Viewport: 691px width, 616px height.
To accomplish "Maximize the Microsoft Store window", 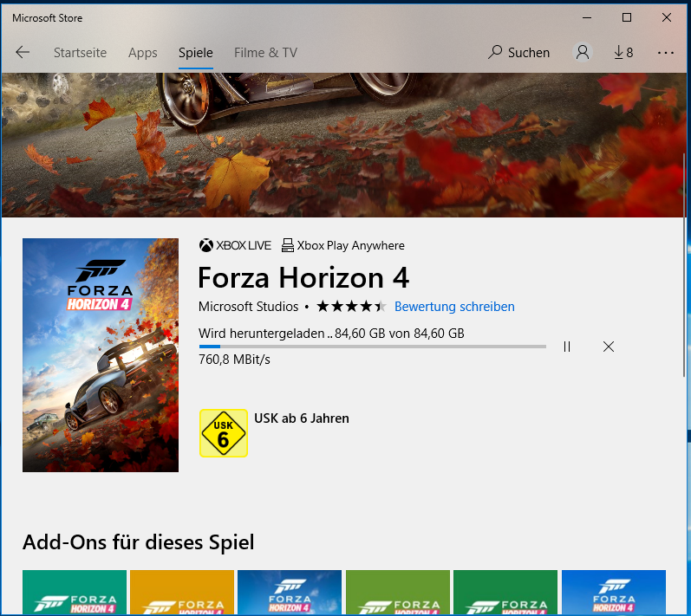I will coord(627,17).
